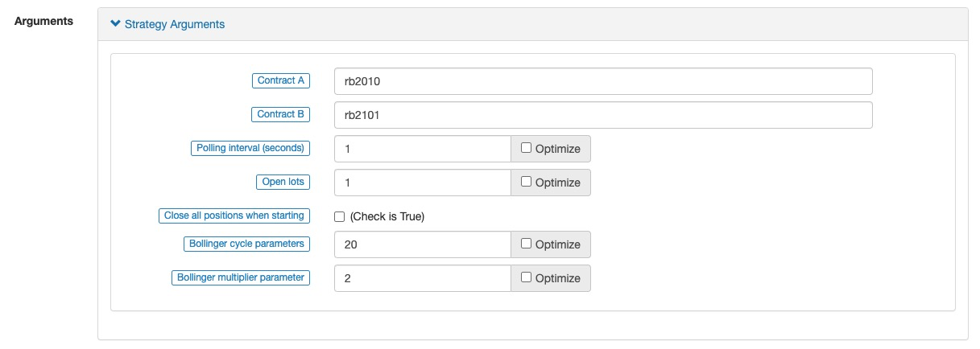Click the Close all positions when starting label
The width and height of the screenshot is (980, 349).
point(234,216)
